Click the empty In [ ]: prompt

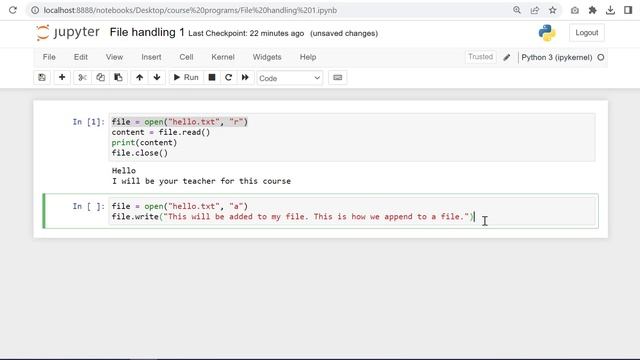[89, 207]
